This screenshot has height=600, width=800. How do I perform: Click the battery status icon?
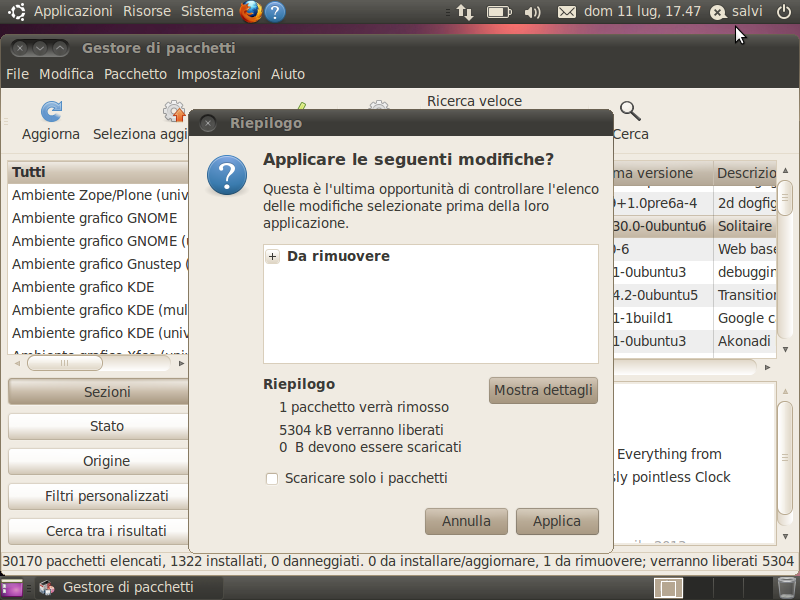pyautogui.click(x=499, y=12)
